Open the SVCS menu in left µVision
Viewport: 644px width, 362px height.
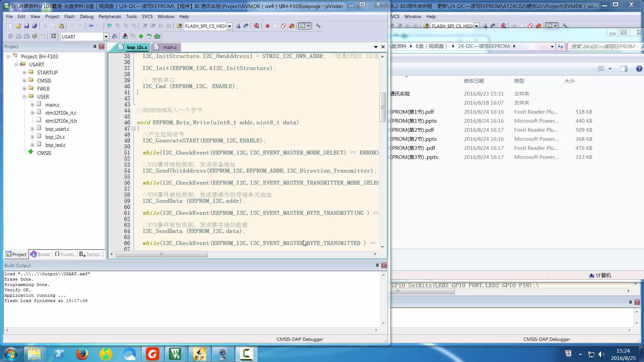coord(147,16)
